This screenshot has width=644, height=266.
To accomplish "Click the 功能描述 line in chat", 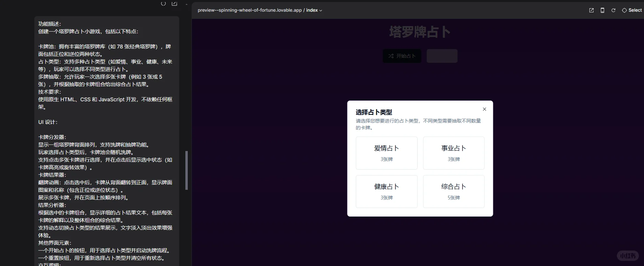I will pos(50,24).
